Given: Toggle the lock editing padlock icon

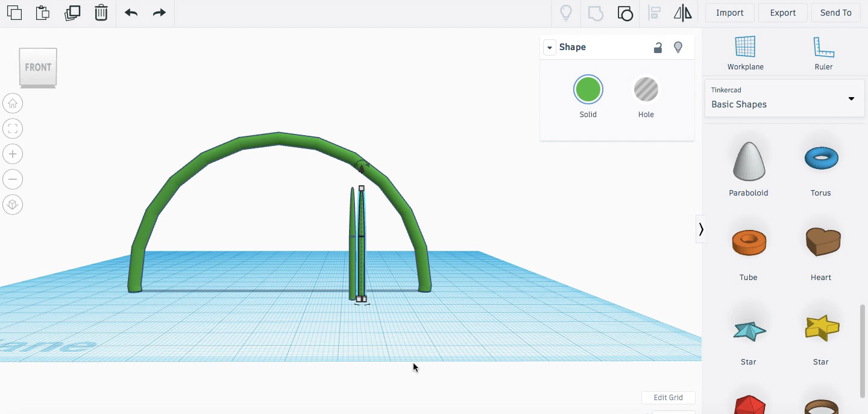Looking at the screenshot, I should point(658,48).
